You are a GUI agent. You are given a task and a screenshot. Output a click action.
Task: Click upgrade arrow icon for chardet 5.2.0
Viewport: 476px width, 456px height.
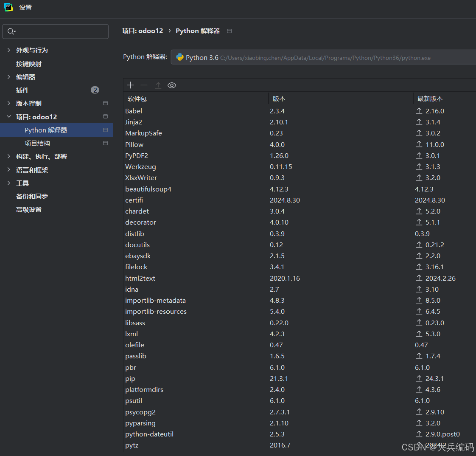pyautogui.click(x=419, y=211)
